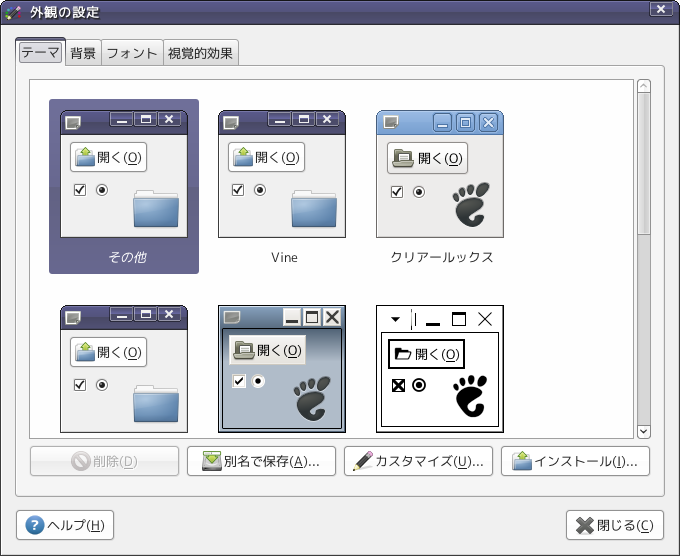Click the maximize icon in クリアールックス preview
Screen dimensions: 680x556
point(465,123)
